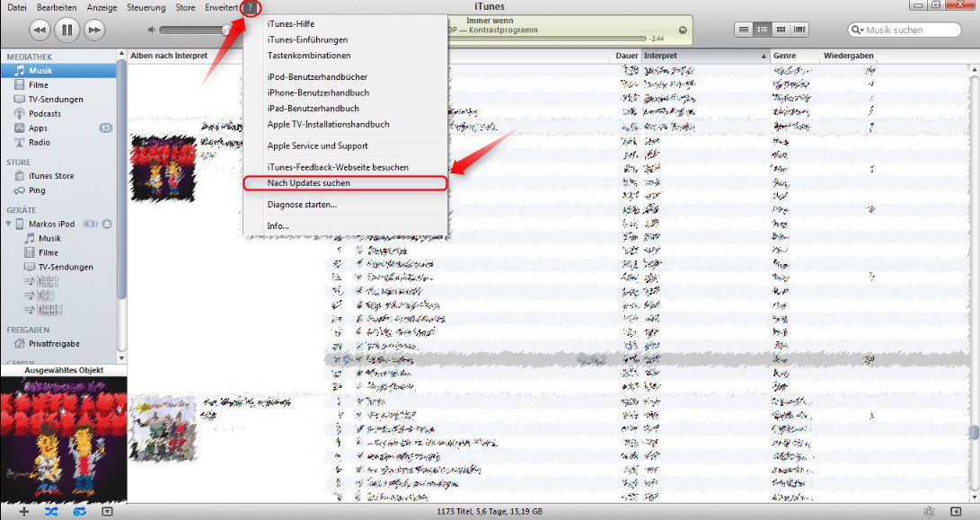
Task: Go back to the previous track
Action: point(40,30)
